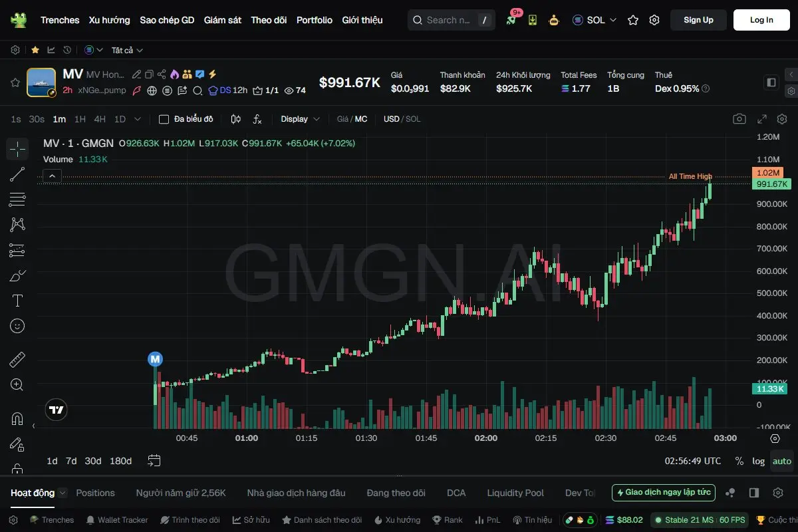Viewport: 798px width, 532px height.
Task: Set chart range to 7d
Action: [71, 461]
